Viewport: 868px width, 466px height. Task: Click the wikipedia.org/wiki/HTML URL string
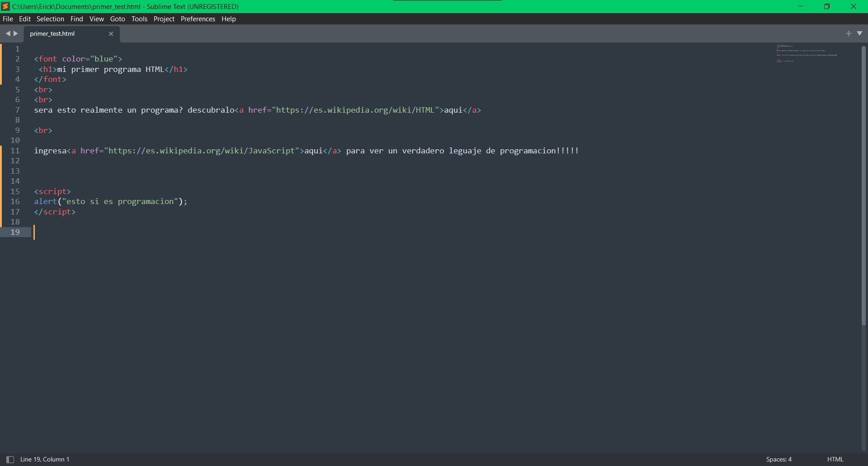point(355,110)
